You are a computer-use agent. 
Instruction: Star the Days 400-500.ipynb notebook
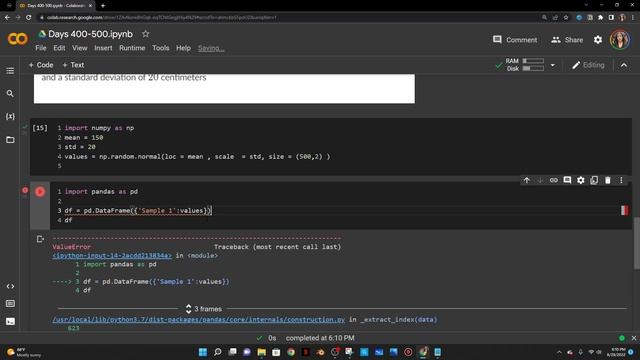(145, 34)
